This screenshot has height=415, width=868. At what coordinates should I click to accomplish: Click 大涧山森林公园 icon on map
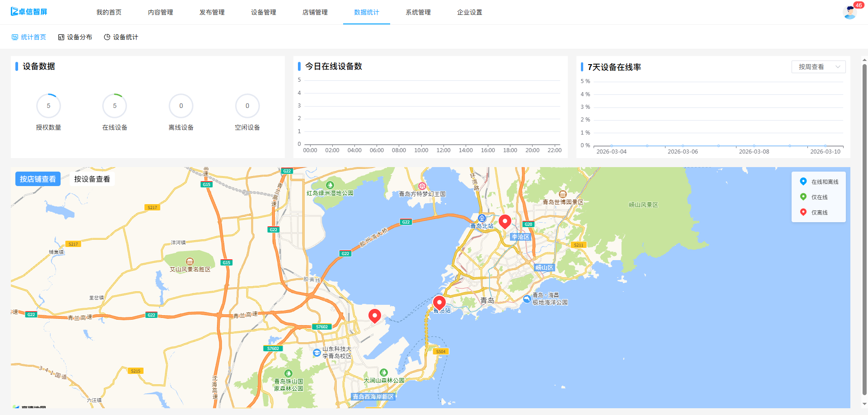tap(384, 373)
